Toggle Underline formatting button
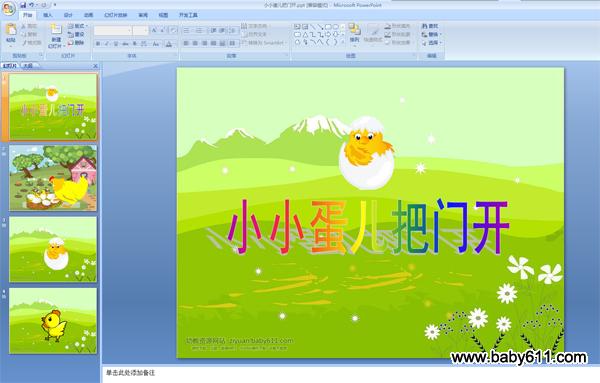The height and width of the screenshot is (383, 600). (x=116, y=44)
